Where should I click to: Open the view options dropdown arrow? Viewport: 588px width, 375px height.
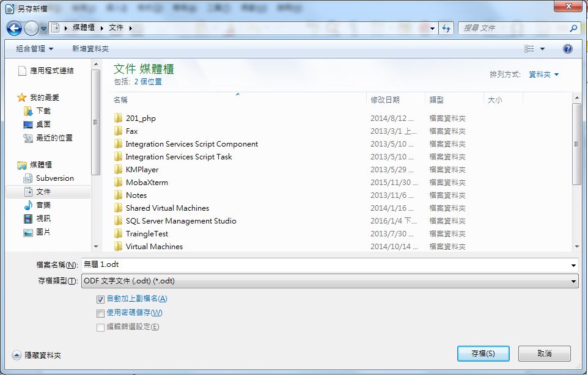[x=542, y=49]
